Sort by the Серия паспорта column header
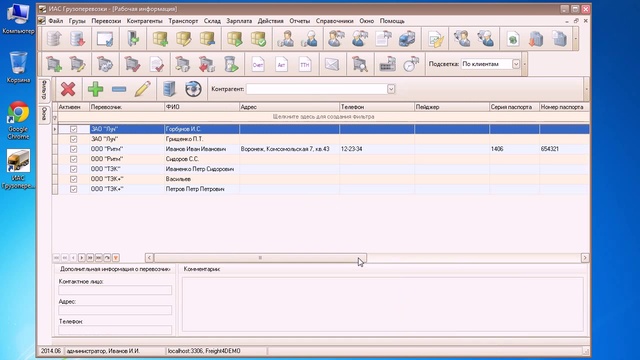The width and height of the screenshot is (640, 360). click(x=514, y=107)
